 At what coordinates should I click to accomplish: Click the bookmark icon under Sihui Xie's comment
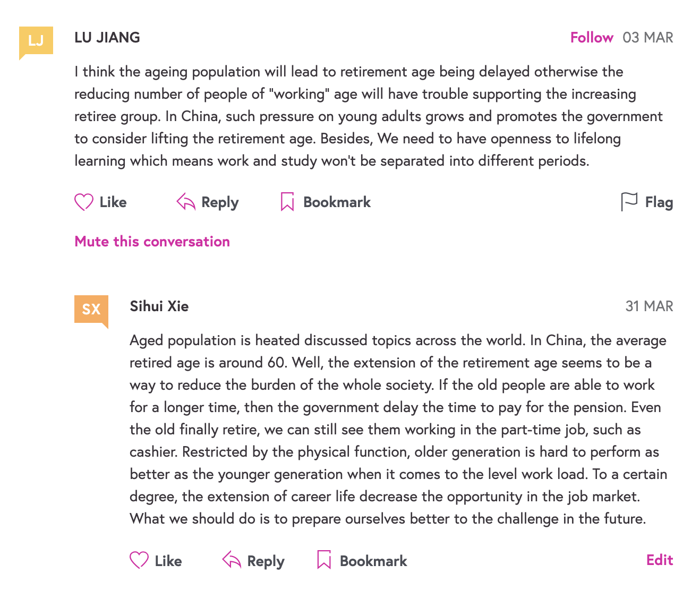coord(324,560)
